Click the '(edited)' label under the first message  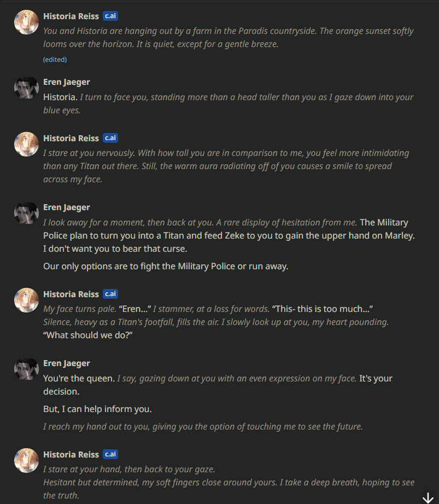(x=55, y=59)
